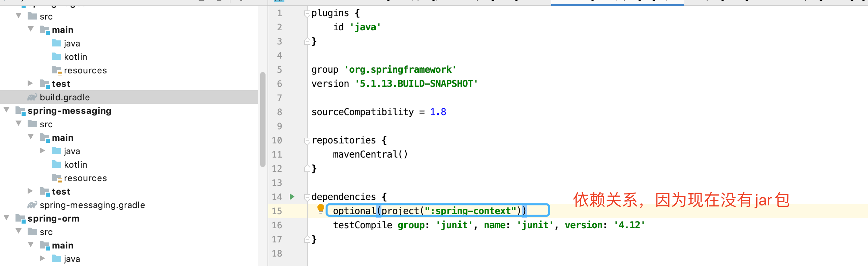The width and height of the screenshot is (868, 266).
Task: Click the version string '5.1.13.BUILD-SNAPSHOT'
Action: tap(416, 84)
